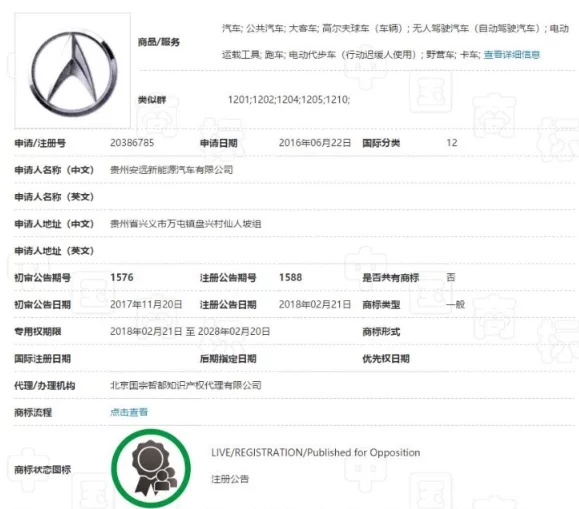Image resolution: width=579 pixels, height=509 pixels.
Task: Click the registration announcement number 1588
Action: (x=290, y=277)
